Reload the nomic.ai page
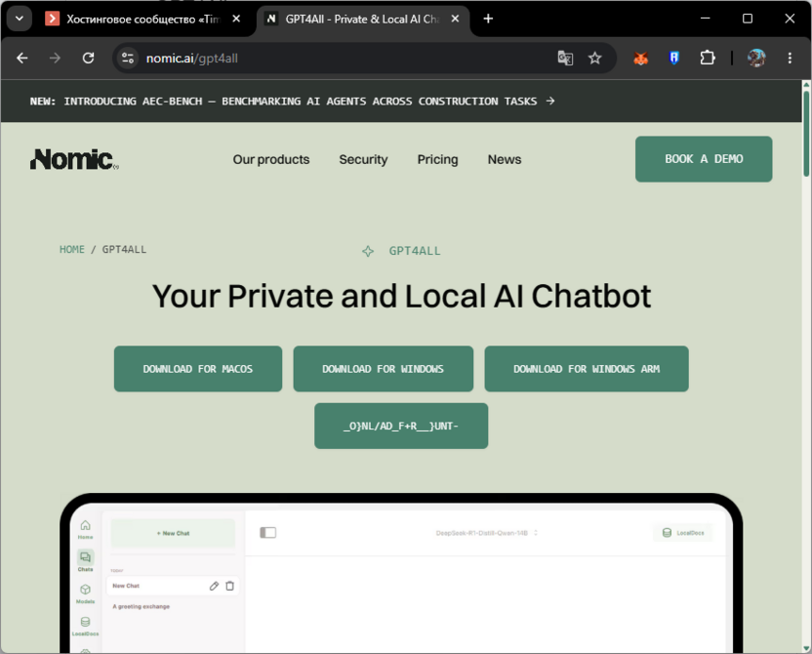This screenshot has height=654, width=812. coord(88,58)
